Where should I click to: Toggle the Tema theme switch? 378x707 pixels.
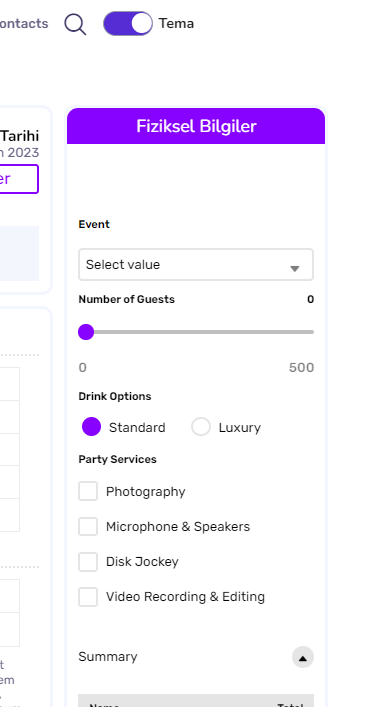click(128, 23)
